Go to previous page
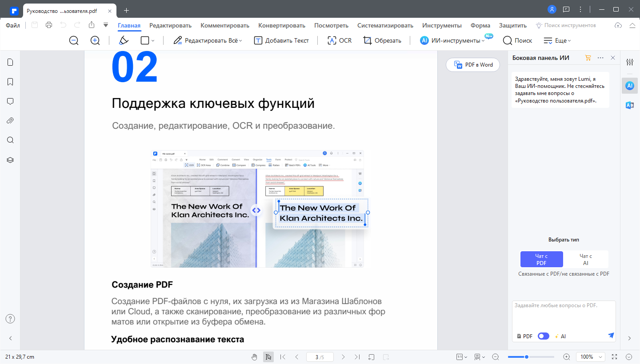 tap(297, 357)
